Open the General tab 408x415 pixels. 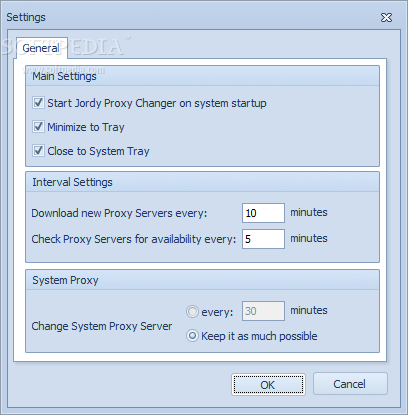[x=41, y=48]
